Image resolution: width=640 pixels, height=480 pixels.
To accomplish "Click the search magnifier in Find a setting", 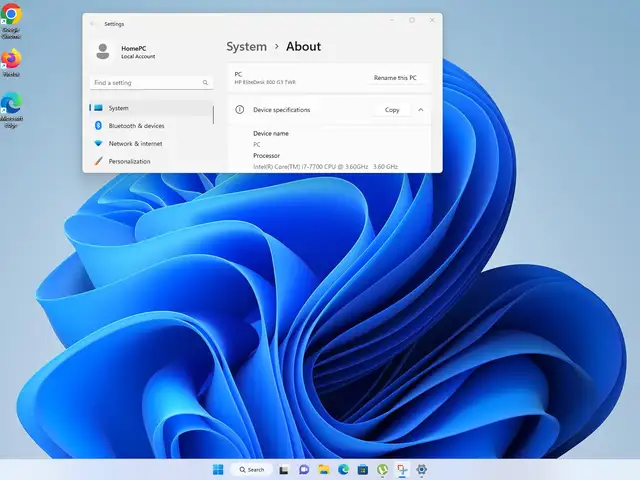I will tap(205, 83).
